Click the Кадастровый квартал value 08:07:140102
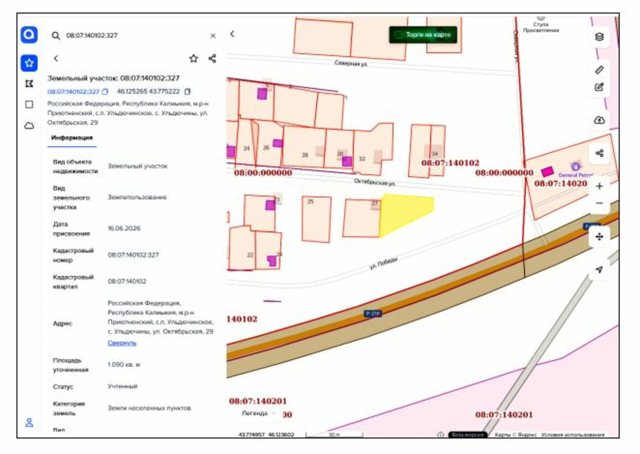The width and height of the screenshot is (640, 454). point(127,281)
